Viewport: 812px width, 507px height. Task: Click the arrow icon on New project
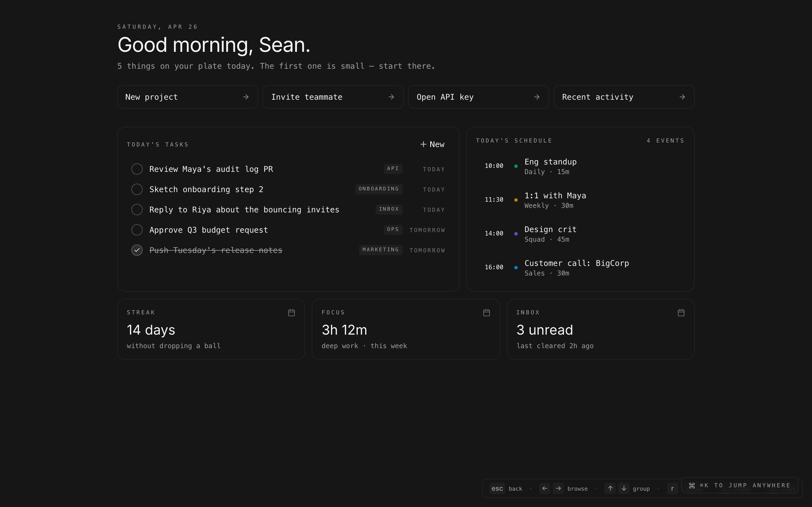246,97
